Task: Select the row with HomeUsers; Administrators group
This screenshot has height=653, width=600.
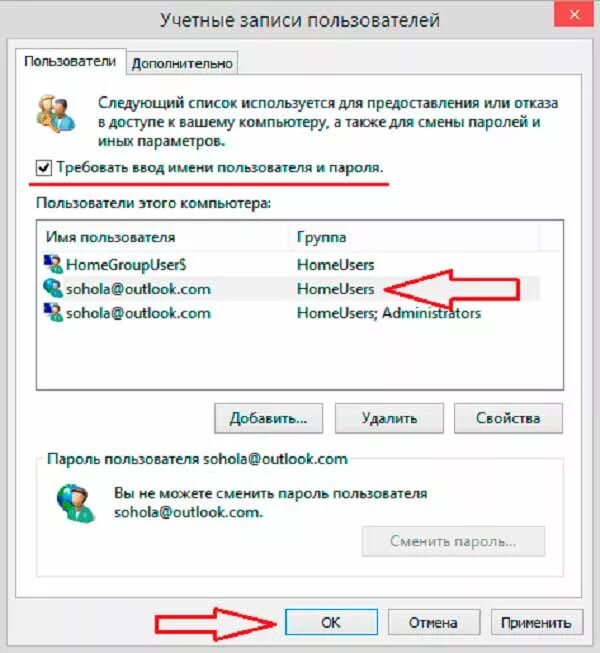Action: tap(290, 313)
